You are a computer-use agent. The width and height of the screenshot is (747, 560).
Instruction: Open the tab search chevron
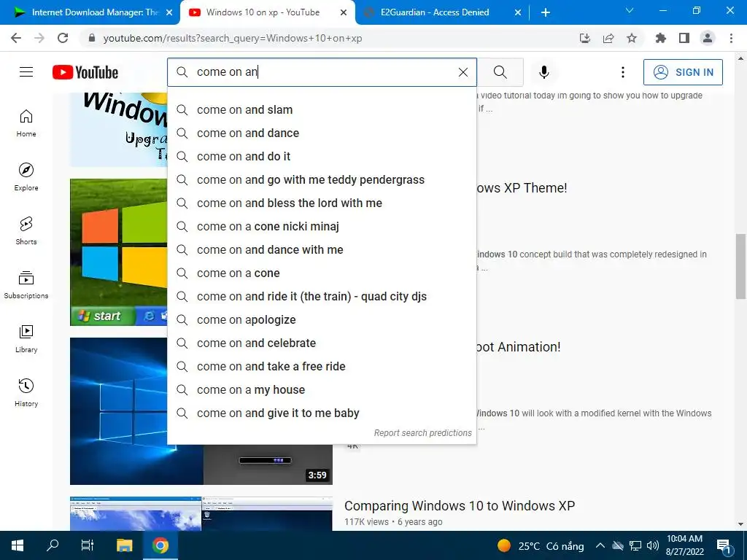(x=630, y=10)
